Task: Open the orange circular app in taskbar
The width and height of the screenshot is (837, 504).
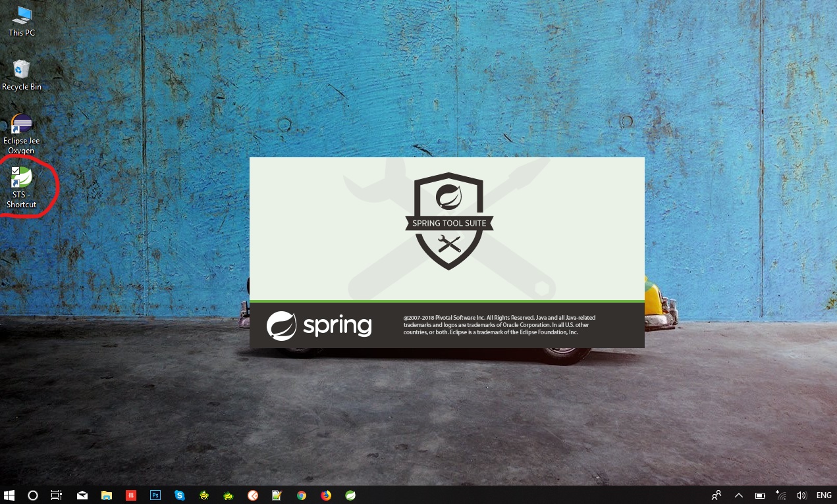Action: tap(253, 495)
